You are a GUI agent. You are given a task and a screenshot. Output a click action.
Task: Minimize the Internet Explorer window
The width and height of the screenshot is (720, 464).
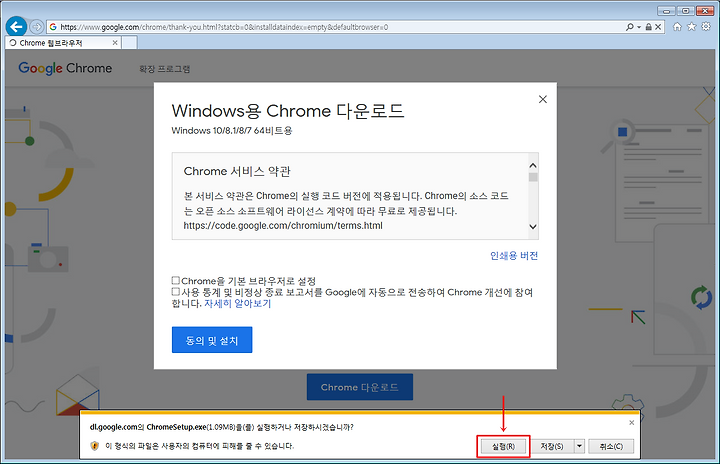666,11
